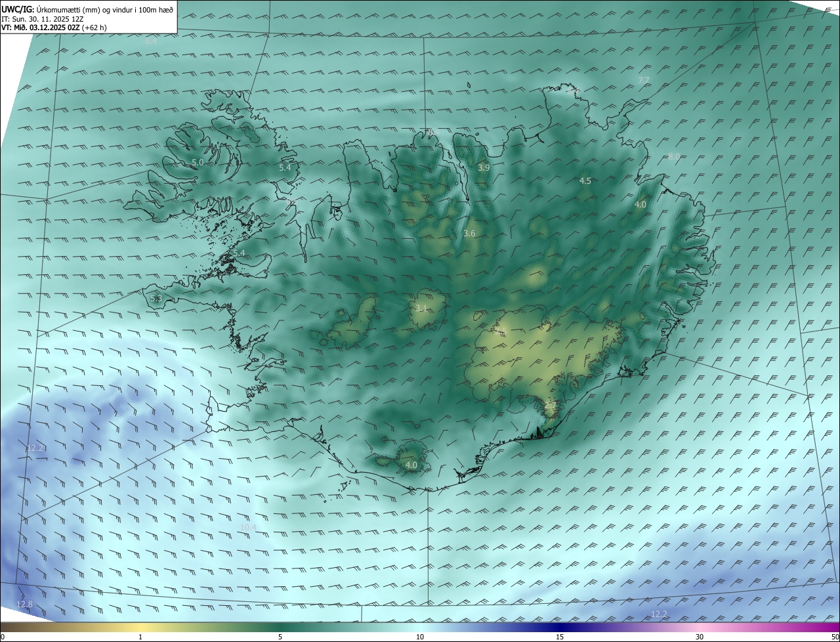The image size is (840, 642).
Task: Click the 2.7 value label near the coast
Action: (550, 407)
